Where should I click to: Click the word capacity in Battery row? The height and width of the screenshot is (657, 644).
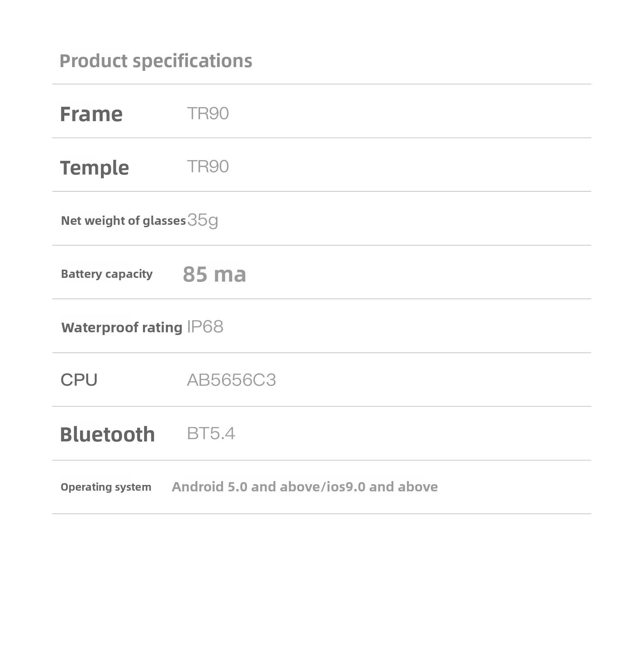click(x=129, y=275)
